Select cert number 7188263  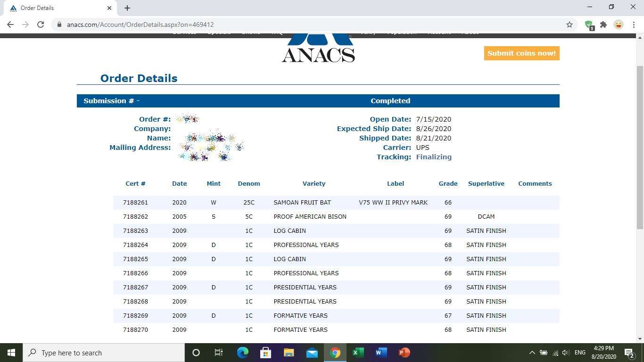point(135,231)
